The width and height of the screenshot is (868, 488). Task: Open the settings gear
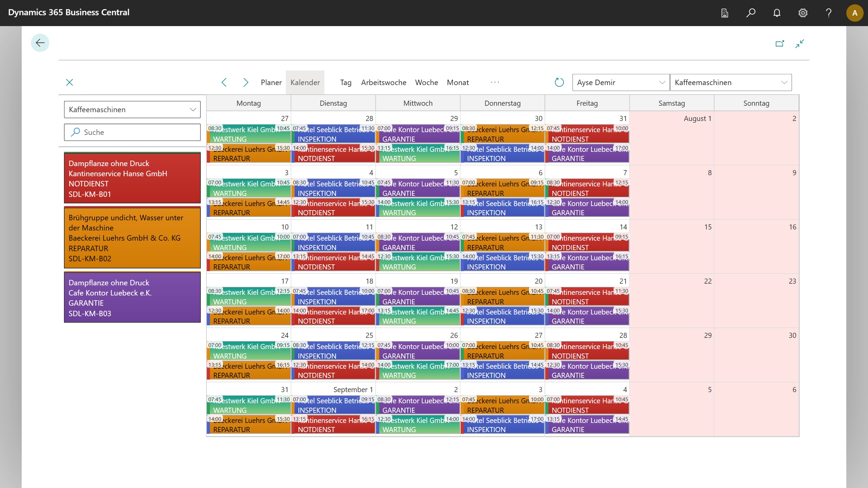(x=803, y=13)
